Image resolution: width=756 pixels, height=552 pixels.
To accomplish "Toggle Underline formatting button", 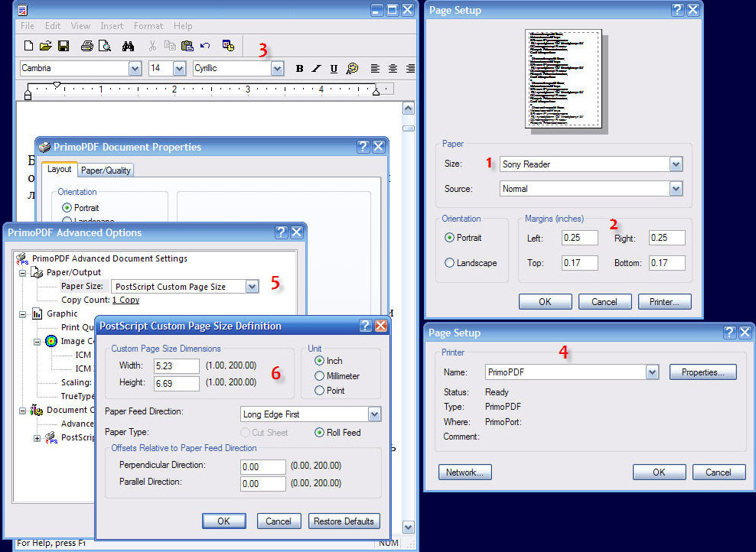I will pos(334,68).
